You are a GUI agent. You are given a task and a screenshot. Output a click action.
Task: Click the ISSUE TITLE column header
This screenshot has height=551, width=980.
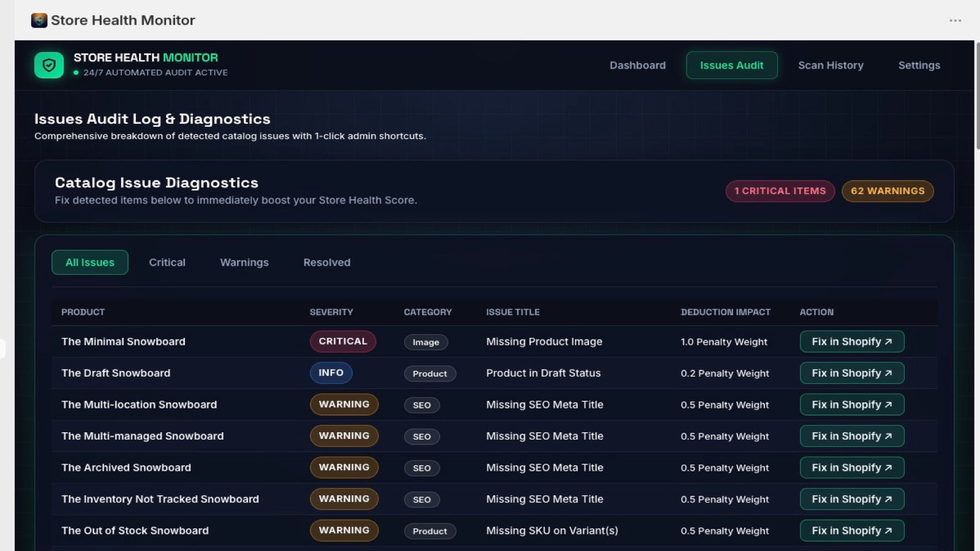(x=513, y=312)
